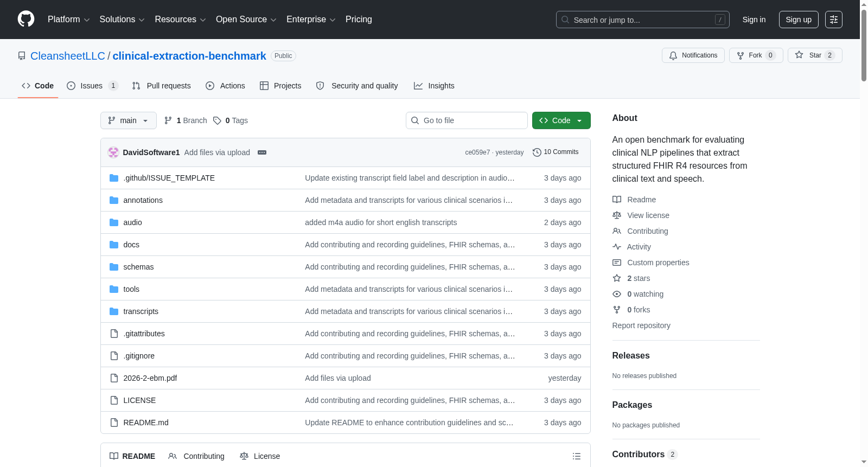Screen dimensions: 868x467
Task: Open commit ce059e7 link
Action: click(477, 152)
